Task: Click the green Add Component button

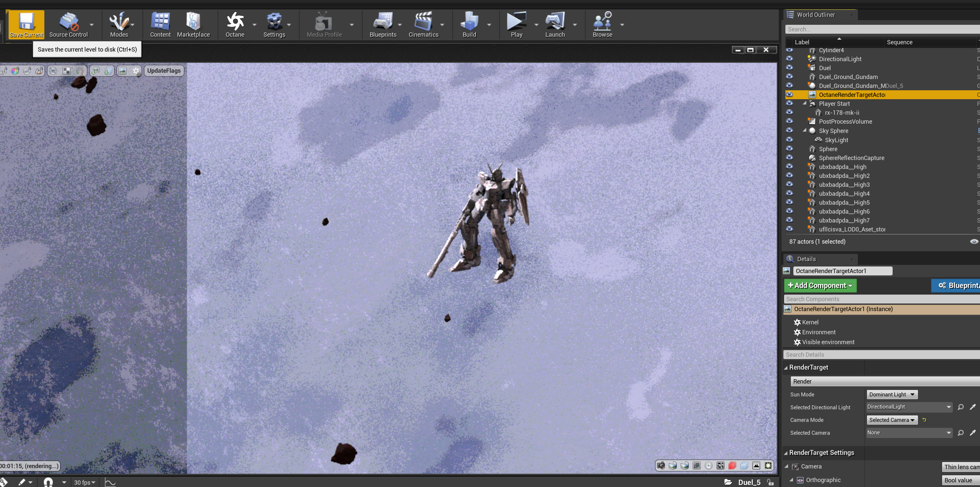Action: (x=820, y=286)
